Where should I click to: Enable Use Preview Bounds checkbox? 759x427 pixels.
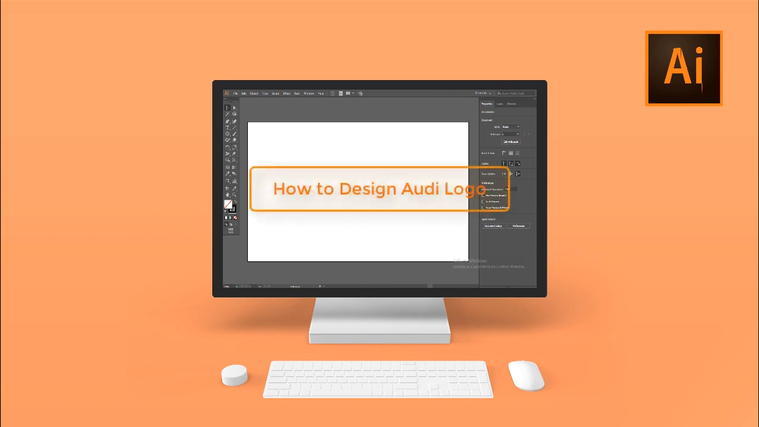coord(482,195)
